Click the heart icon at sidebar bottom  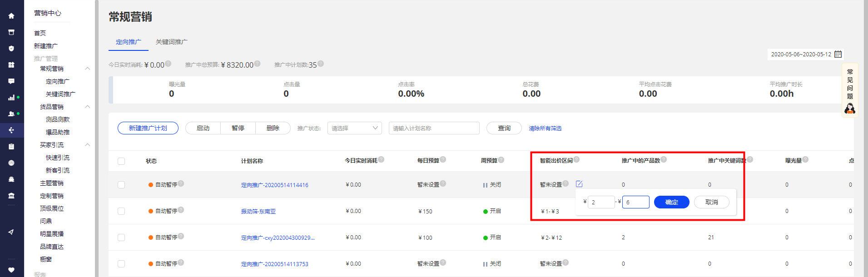point(11,270)
